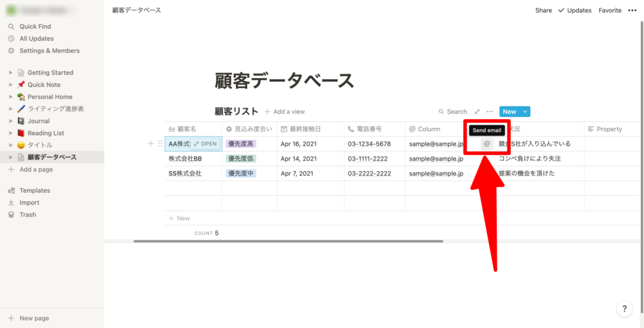Image resolution: width=644 pixels, height=328 pixels.
Task: Select the 優先度高 tag
Action: [241, 144]
